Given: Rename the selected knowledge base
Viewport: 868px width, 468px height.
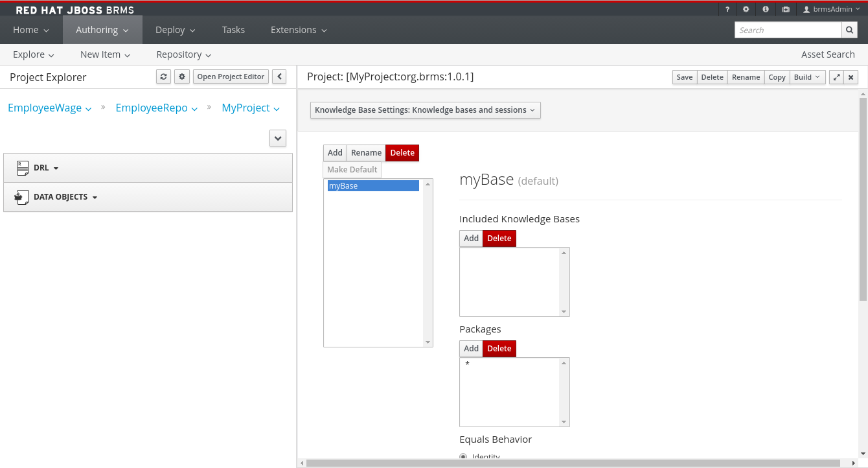Looking at the screenshot, I should pos(366,153).
